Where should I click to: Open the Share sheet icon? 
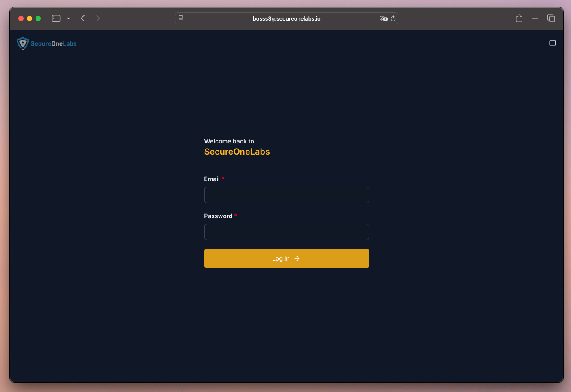click(519, 18)
